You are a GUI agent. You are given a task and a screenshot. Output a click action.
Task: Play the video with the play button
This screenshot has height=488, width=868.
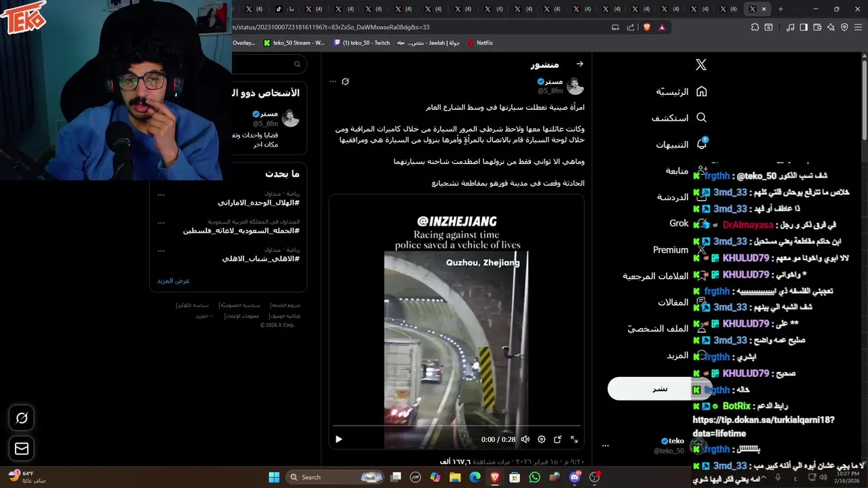[x=338, y=439]
